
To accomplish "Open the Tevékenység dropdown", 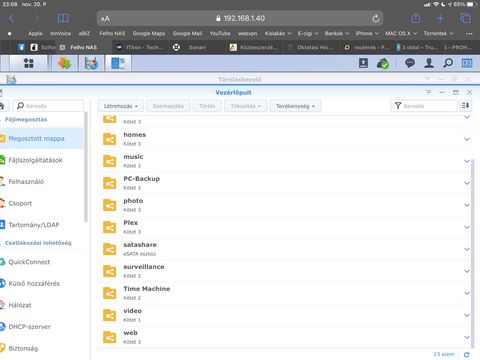I will [x=295, y=106].
